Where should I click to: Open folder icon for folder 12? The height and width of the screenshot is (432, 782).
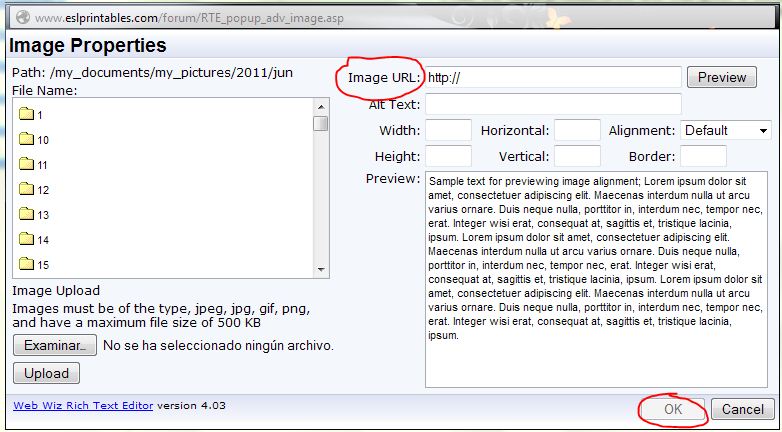pos(26,190)
